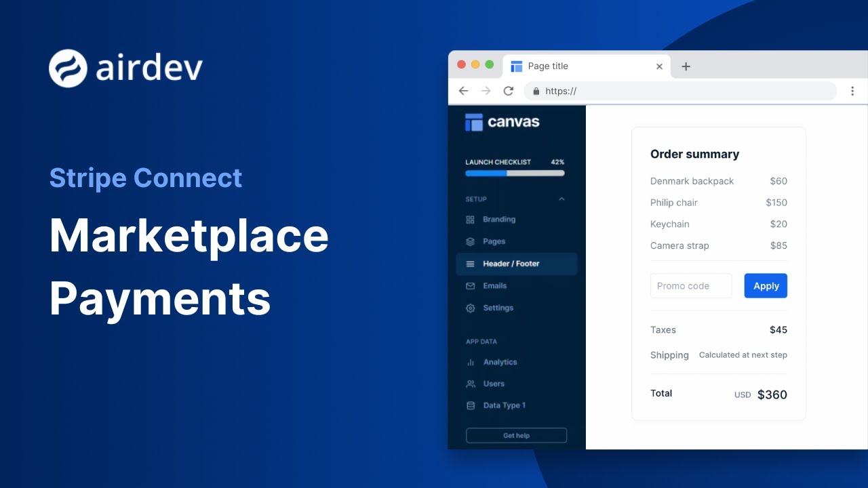The height and width of the screenshot is (488, 868).
Task: Click the Analytics bar chart icon
Action: [471, 363]
